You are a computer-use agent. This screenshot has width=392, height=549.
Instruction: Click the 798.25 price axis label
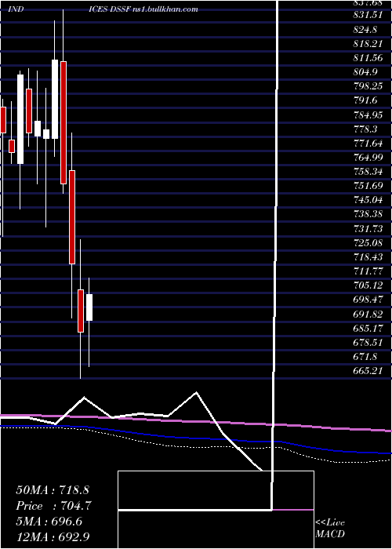tap(368, 85)
